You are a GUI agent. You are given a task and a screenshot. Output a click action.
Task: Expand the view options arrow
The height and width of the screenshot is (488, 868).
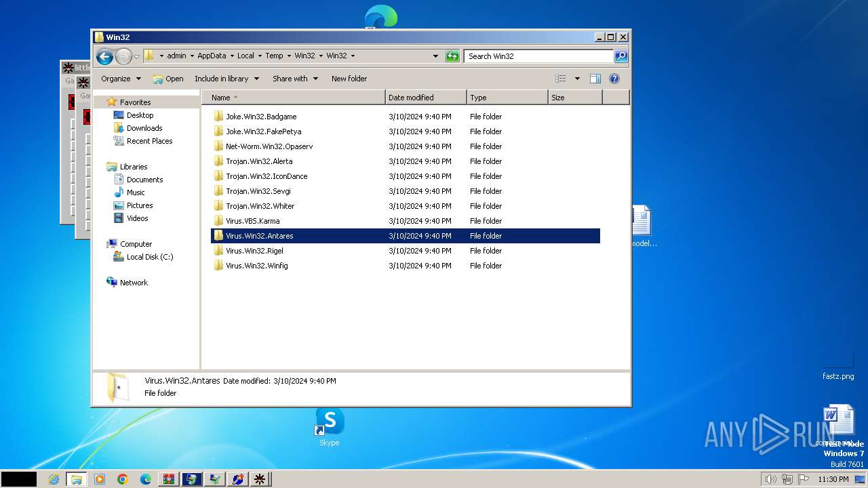click(x=577, y=79)
